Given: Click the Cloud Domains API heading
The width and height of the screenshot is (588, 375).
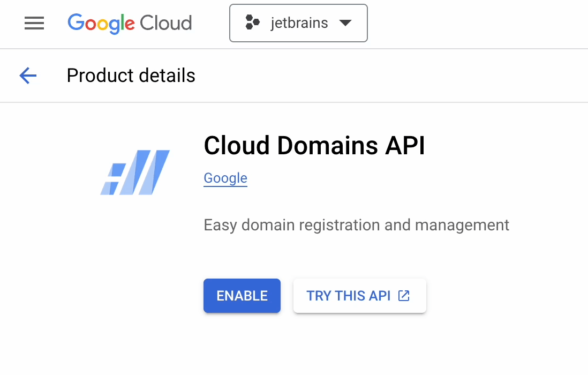Looking at the screenshot, I should (314, 146).
